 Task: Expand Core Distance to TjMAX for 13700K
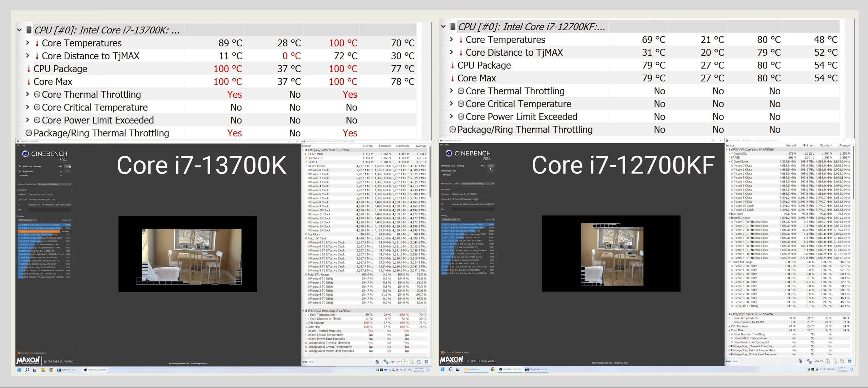coord(27,56)
